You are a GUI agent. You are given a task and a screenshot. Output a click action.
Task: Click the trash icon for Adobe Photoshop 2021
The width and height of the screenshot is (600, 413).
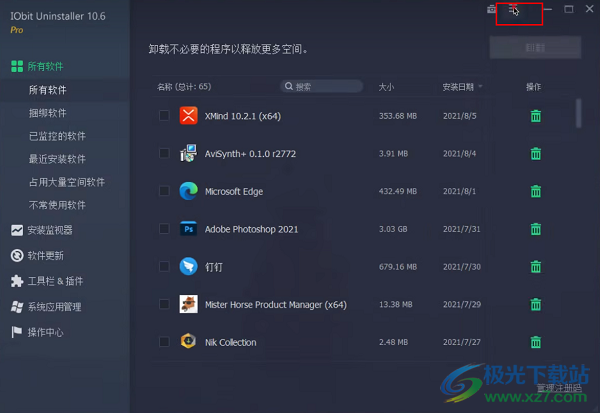click(536, 229)
